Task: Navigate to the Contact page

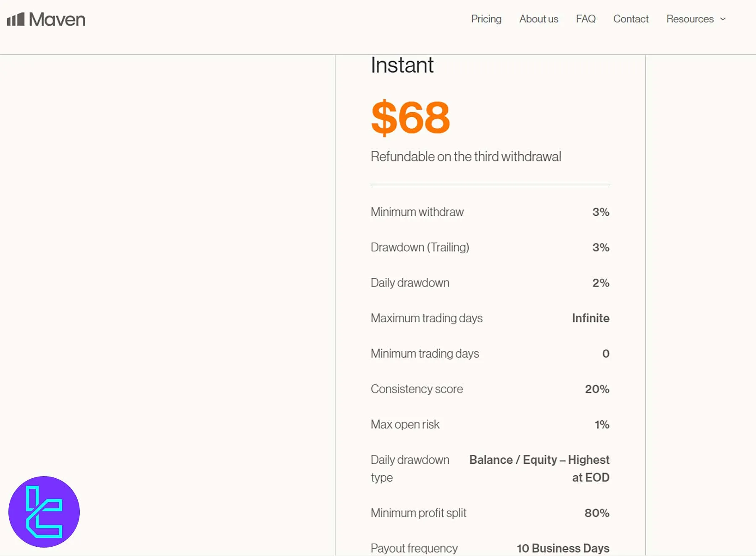Action: (x=630, y=19)
